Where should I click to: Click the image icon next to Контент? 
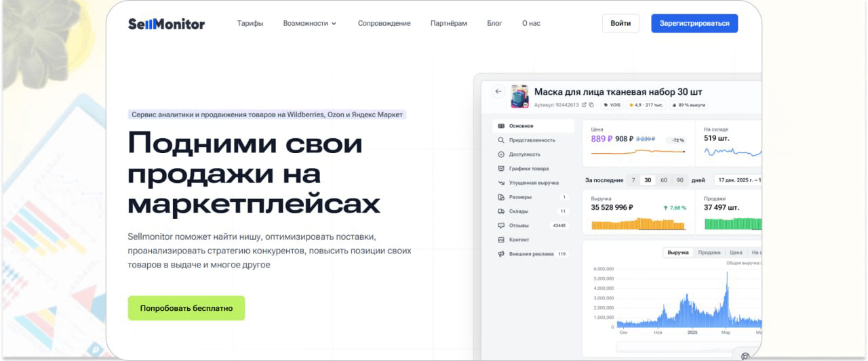(x=501, y=240)
